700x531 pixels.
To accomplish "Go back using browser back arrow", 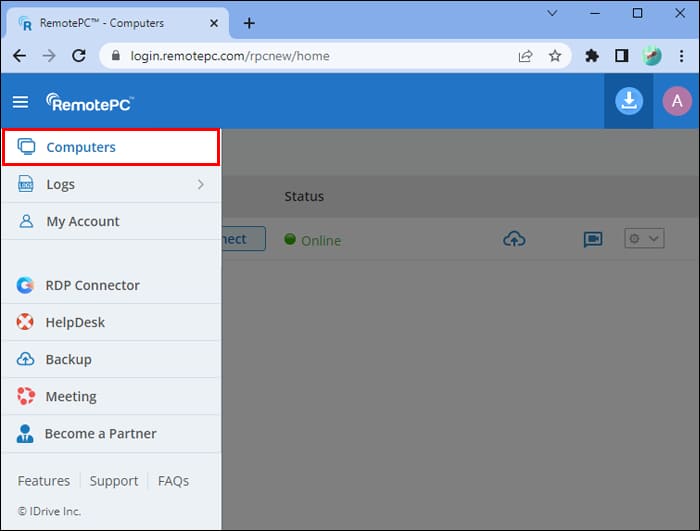I will [20, 56].
